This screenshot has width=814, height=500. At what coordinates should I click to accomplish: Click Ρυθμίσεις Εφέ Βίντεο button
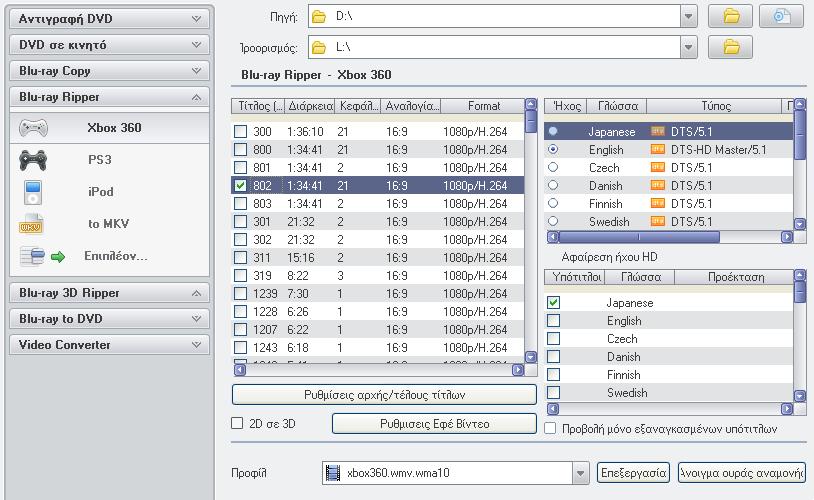pos(434,424)
